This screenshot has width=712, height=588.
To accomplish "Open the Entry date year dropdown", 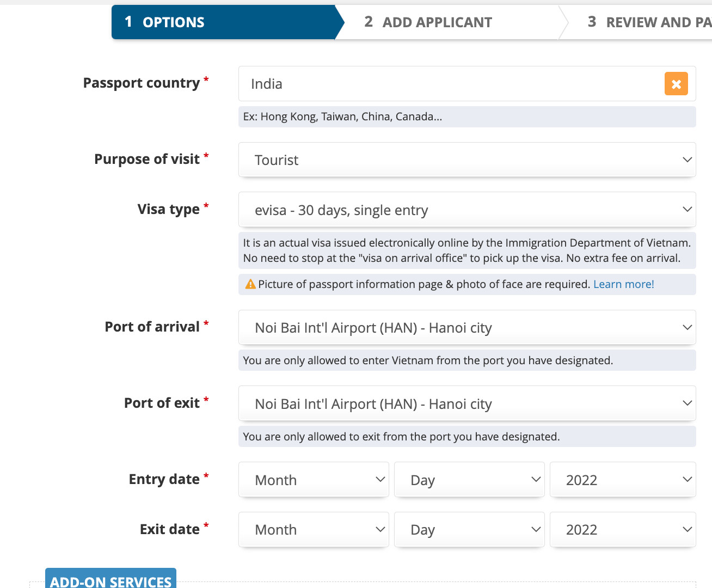I will tap(622, 480).
